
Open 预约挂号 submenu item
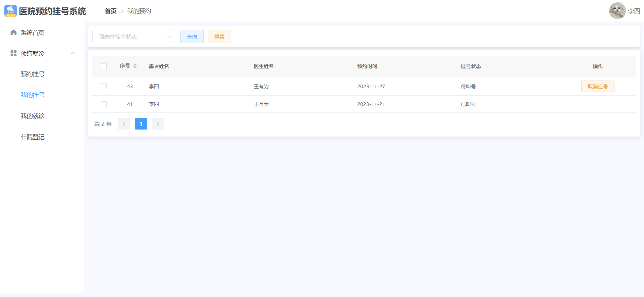click(x=33, y=74)
